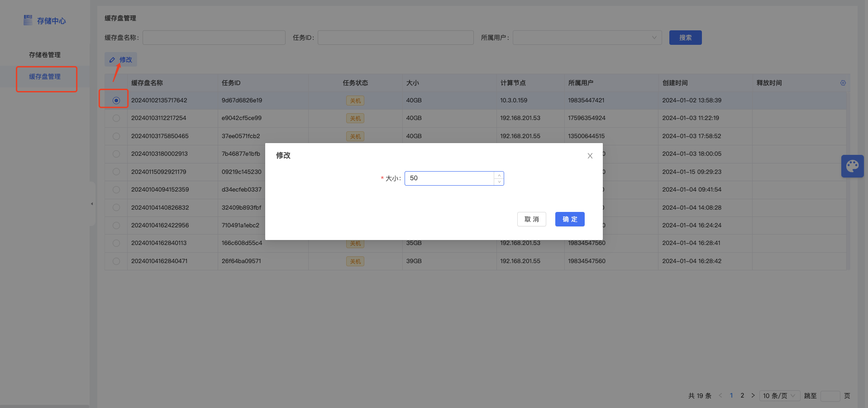The image size is (868, 408).
Task: Select radio for row 20240104162422956
Action: (x=116, y=226)
